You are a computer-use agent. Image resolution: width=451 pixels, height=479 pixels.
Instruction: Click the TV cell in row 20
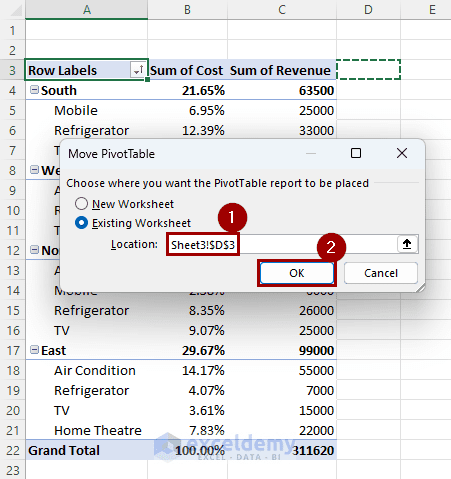pyautogui.click(x=87, y=410)
